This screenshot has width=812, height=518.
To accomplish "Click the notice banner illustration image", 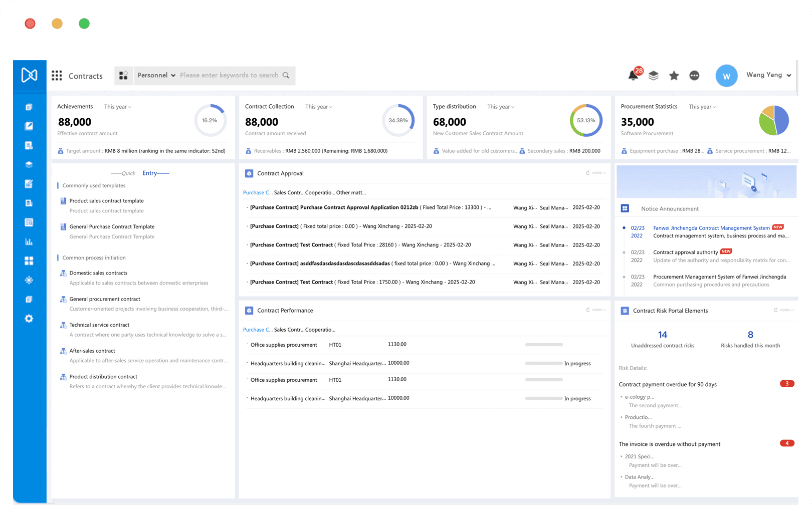I will (x=706, y=182).
